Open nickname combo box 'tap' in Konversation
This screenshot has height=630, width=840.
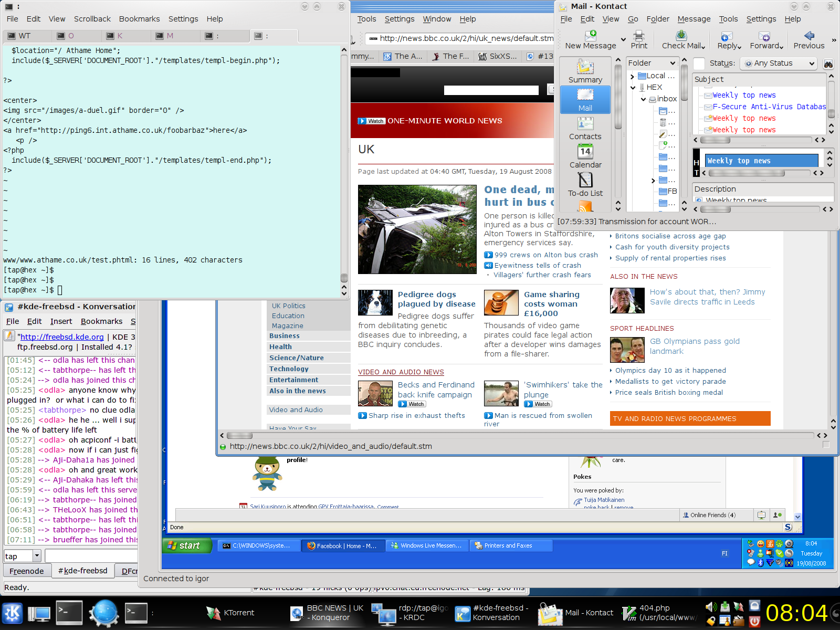coord(23,556)
